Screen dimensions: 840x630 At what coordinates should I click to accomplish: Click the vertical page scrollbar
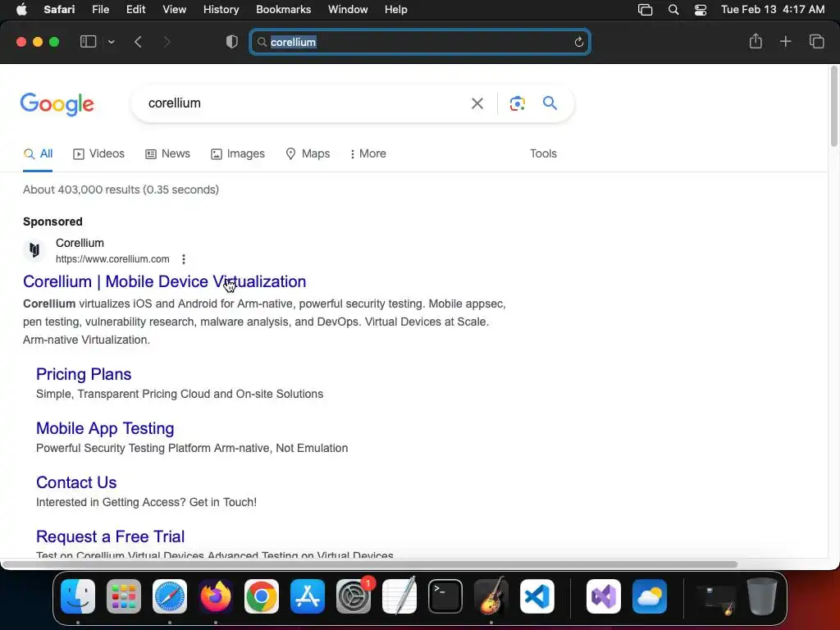pos(834,106)
